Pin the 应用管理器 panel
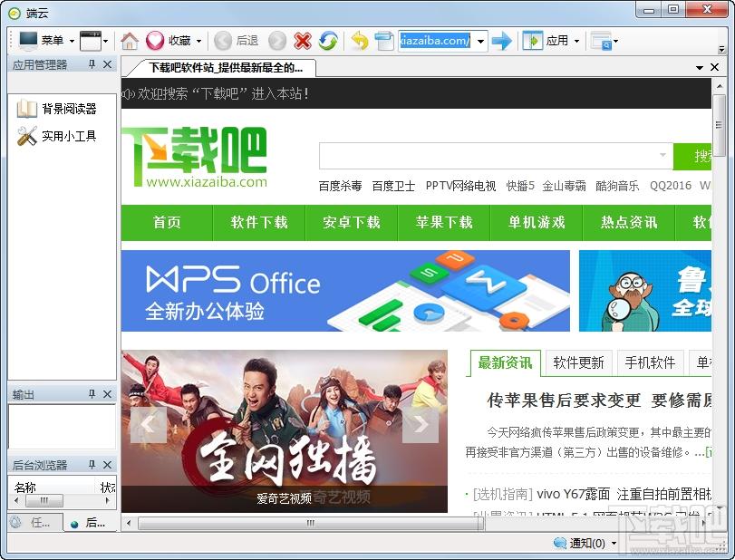Screen dimensions: 735x560 92,64
